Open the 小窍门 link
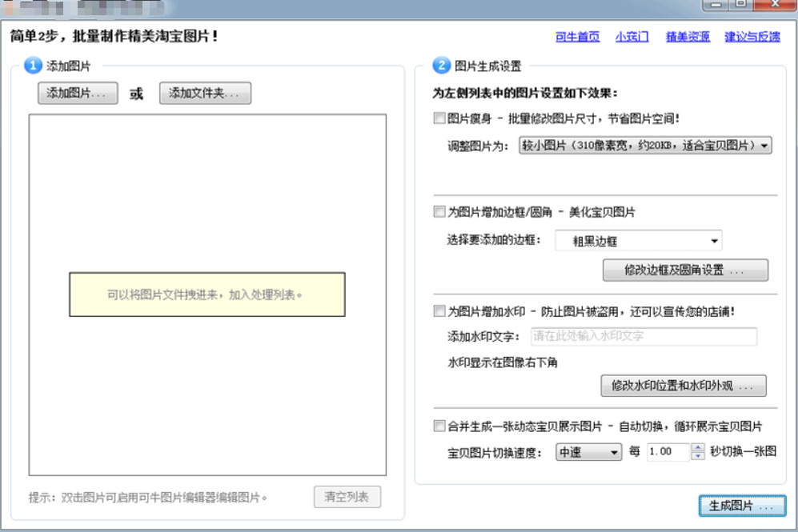 pos(632,37)
